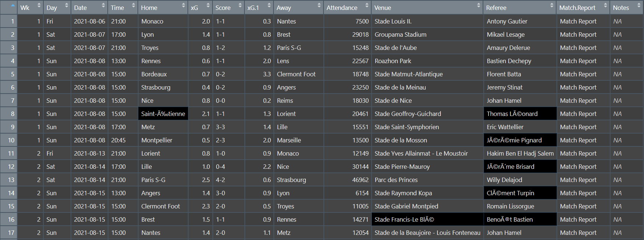Viewport: 644px width, 240px height.
Task: Click the Match Report cell in row 1
Action: coord(578,21)
